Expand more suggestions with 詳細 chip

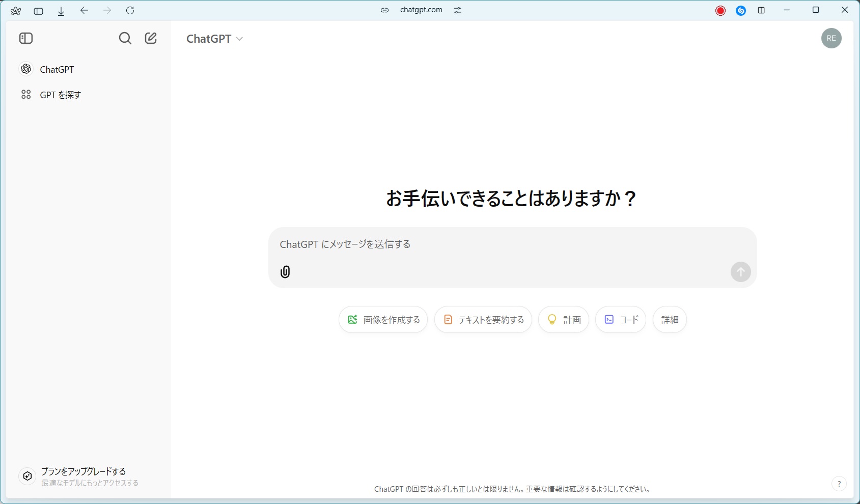coord(669,320)
